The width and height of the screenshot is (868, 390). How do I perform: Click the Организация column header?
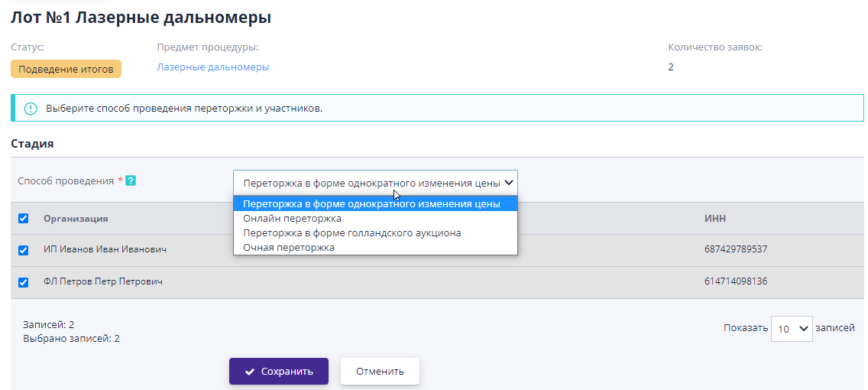(x=76, y=219)
